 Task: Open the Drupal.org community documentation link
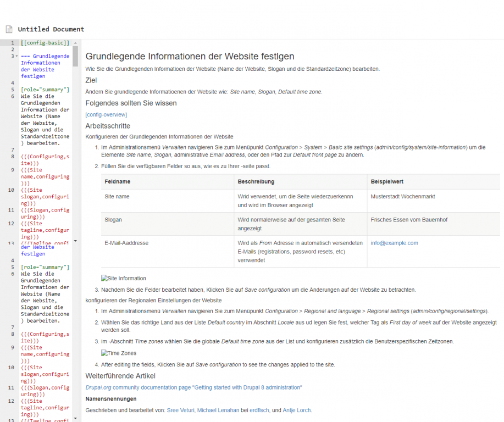193,387
